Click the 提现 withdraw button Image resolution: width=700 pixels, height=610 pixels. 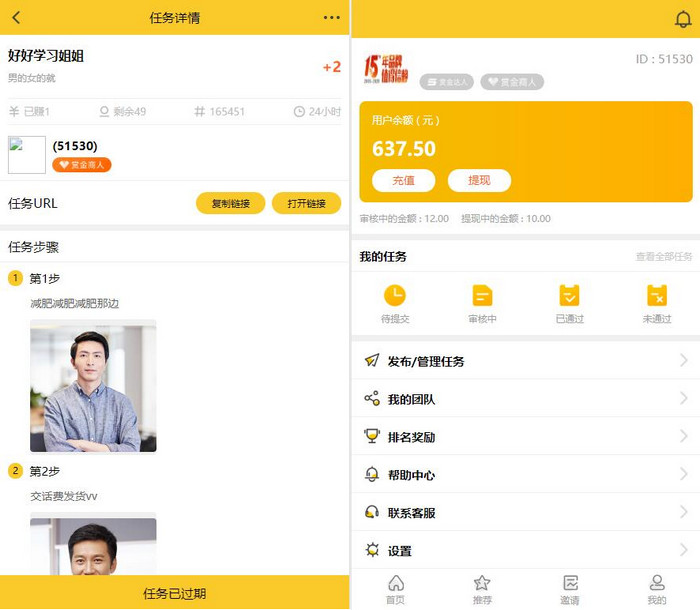pos(479,180)
